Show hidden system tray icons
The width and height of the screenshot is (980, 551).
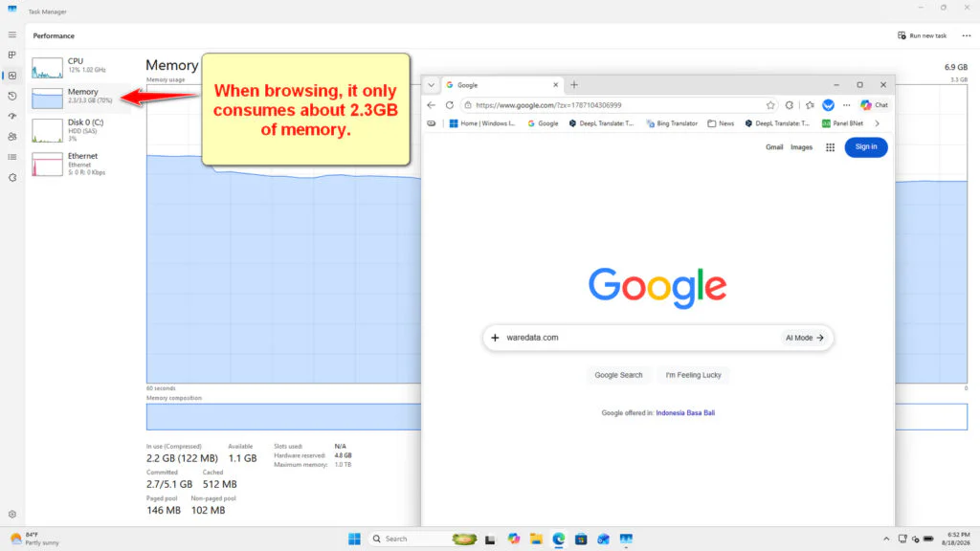tap(886, 539)
